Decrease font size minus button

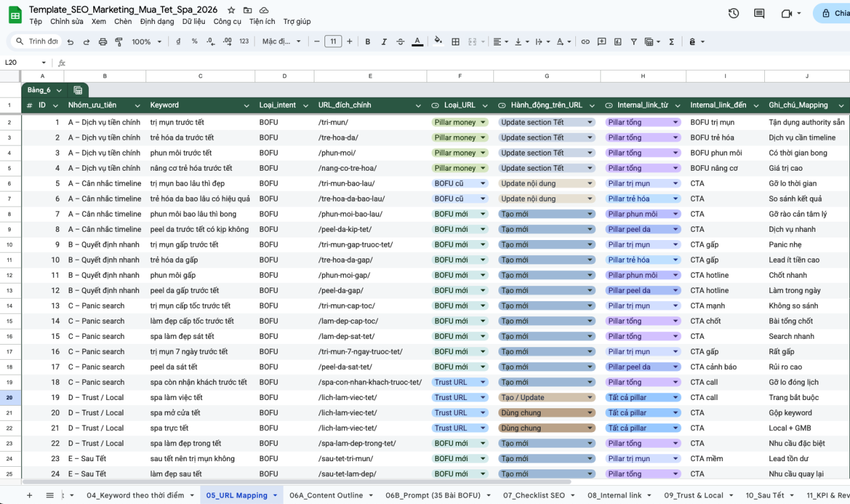(x=317, y=42)
